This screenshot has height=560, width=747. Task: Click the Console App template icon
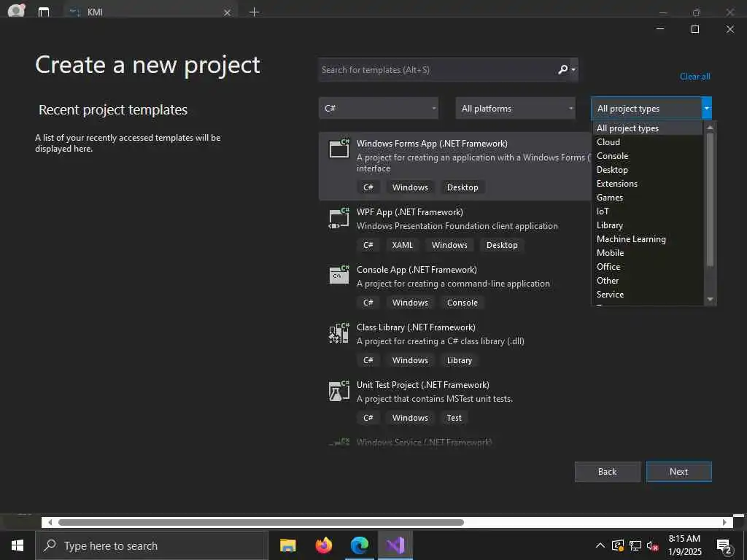pyautogui.click(x=339, y=275)
